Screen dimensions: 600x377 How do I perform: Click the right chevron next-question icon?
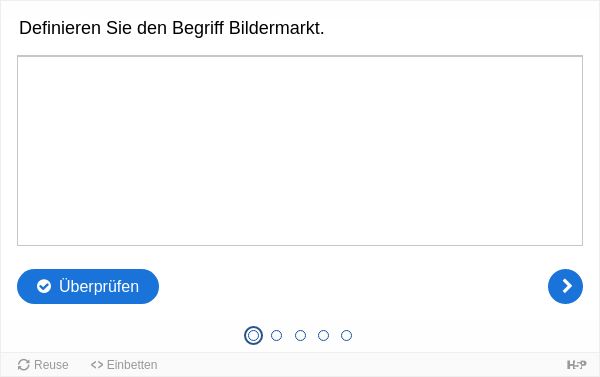tap(567, 286)
